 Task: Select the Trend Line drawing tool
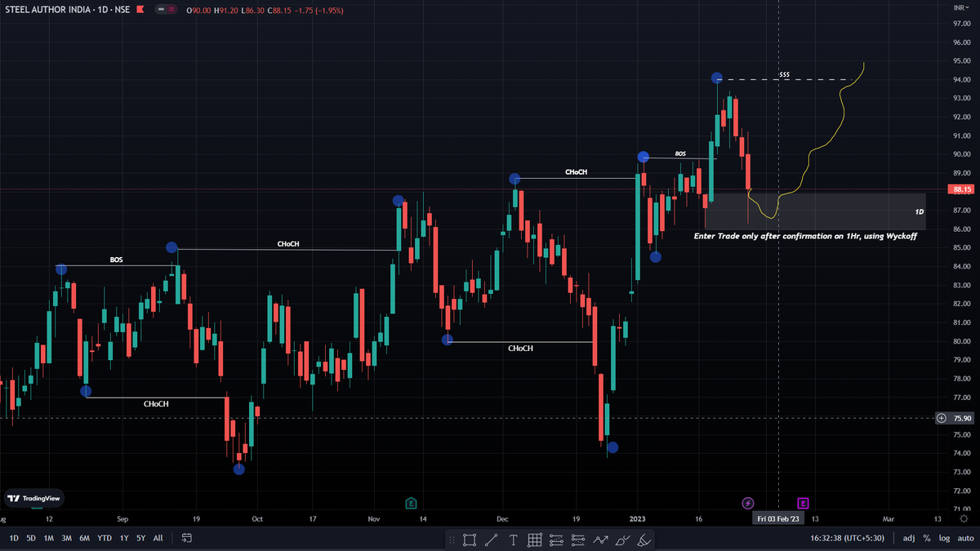tap(492, 540)
